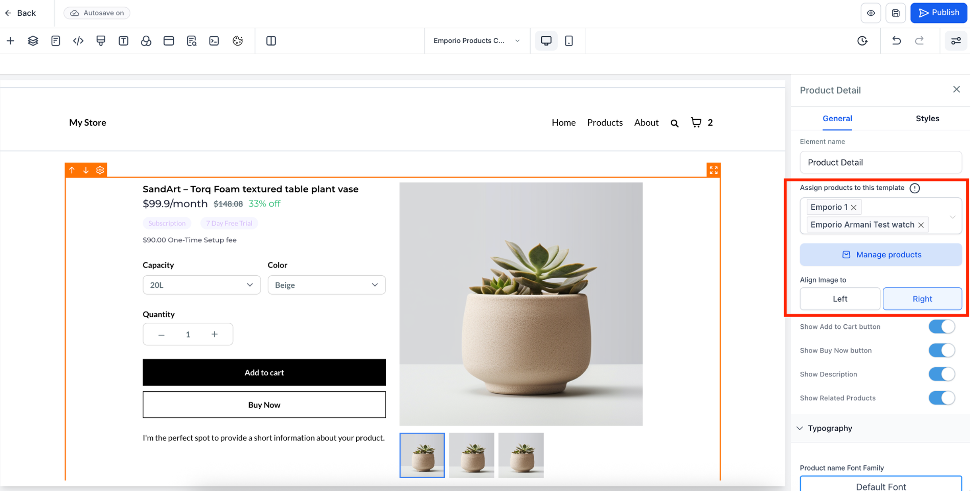The image size is (980, 491).
Task: Toggle Show Related Products switch
Action: coord(942,398)
